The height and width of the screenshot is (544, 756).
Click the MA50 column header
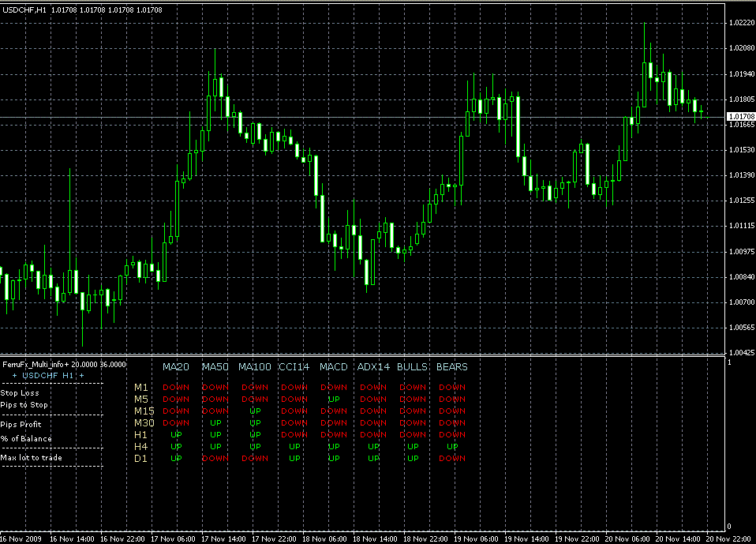click(x=215, y=367)
